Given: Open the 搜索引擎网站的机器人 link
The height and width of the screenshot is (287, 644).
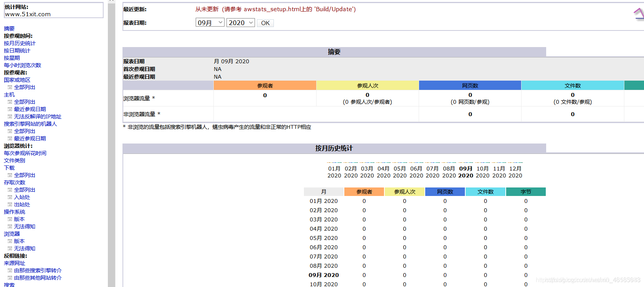Looking at the screenshot, I should (x=30, y=124).
